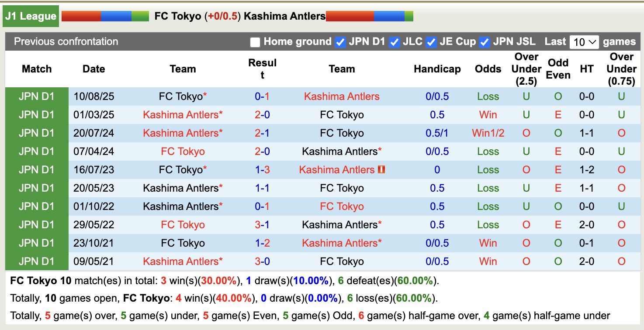This screenshot has width=644, height=330.
Task: Sort by the Date column header
Action: [x=93, y=69]
